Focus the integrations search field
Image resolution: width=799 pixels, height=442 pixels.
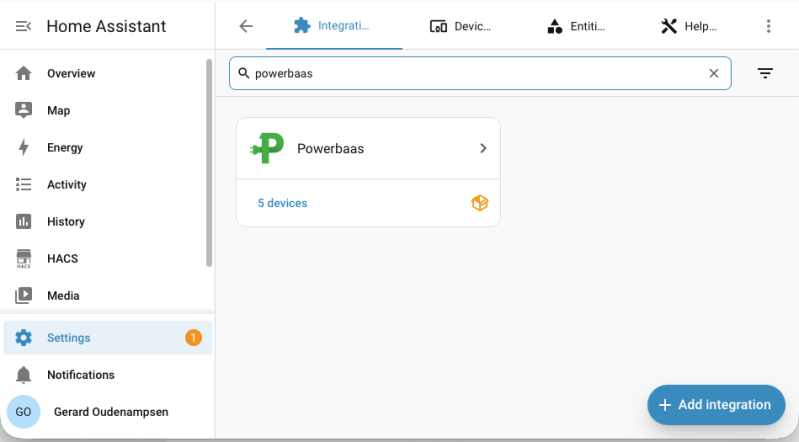coord(480,73)
